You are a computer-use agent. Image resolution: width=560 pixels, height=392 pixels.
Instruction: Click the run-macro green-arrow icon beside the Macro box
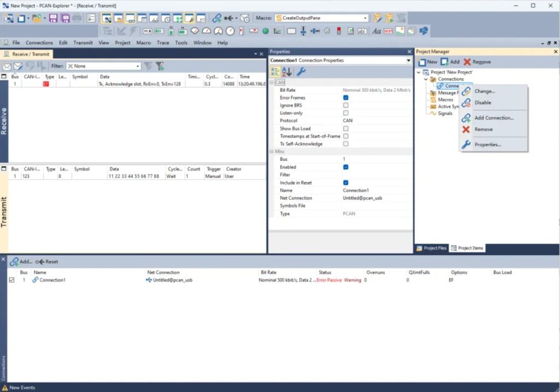[389, 18]
